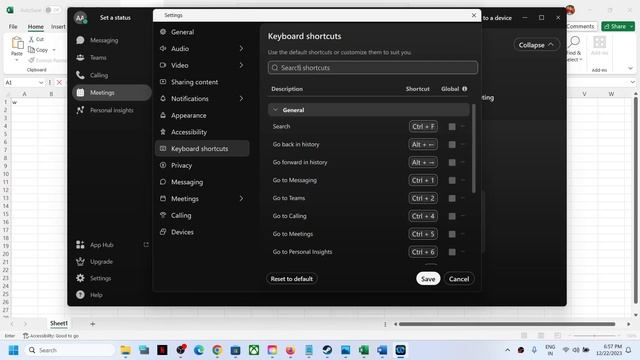Open File Explorer from taskbar
This screenshot has height=360, width=640.
pyautogui.click(x=126, y=350)
